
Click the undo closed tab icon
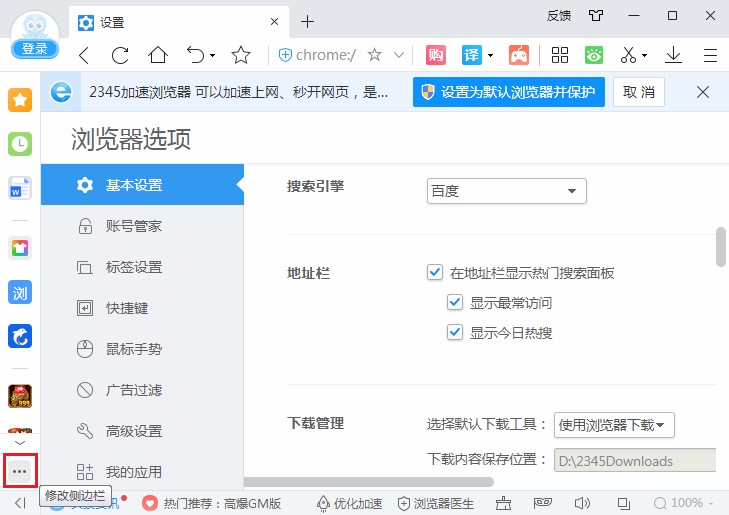195,55
